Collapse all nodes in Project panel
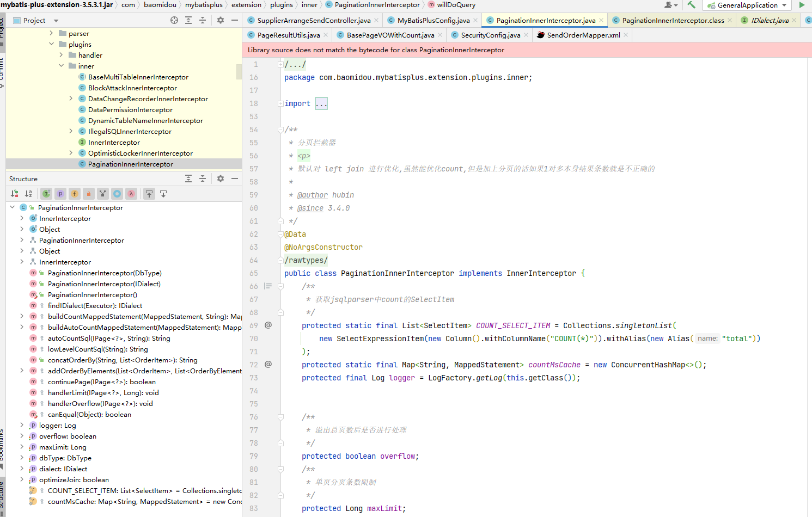 [203, 20]
